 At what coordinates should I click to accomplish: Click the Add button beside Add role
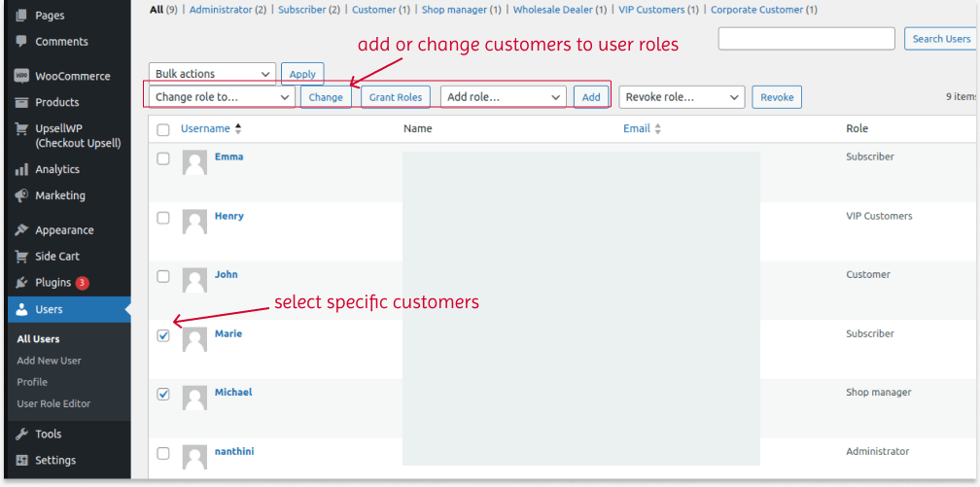tap(591, 97)
